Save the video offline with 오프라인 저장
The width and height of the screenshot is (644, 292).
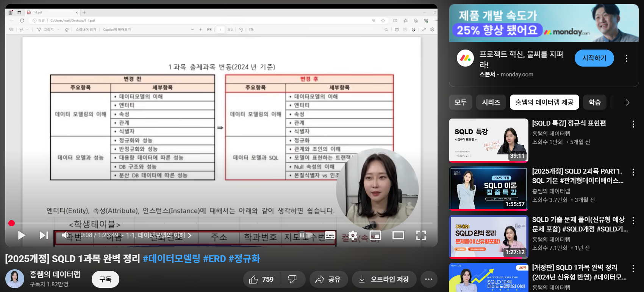pyautogui.click(x=384, y=279)
